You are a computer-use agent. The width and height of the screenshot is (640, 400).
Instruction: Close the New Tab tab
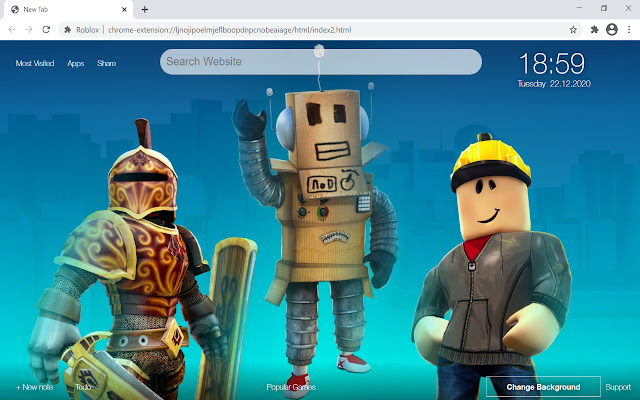click(124, 9)
